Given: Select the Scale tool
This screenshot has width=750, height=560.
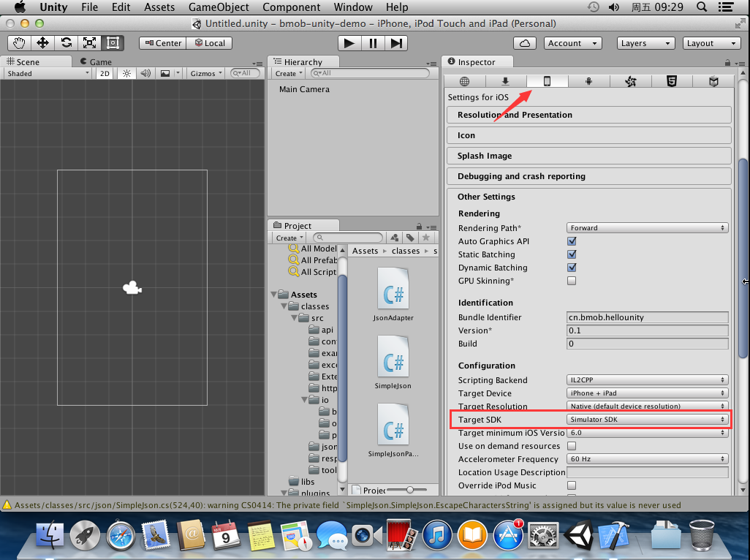Looking at the screenshot, I should point(89,43).
